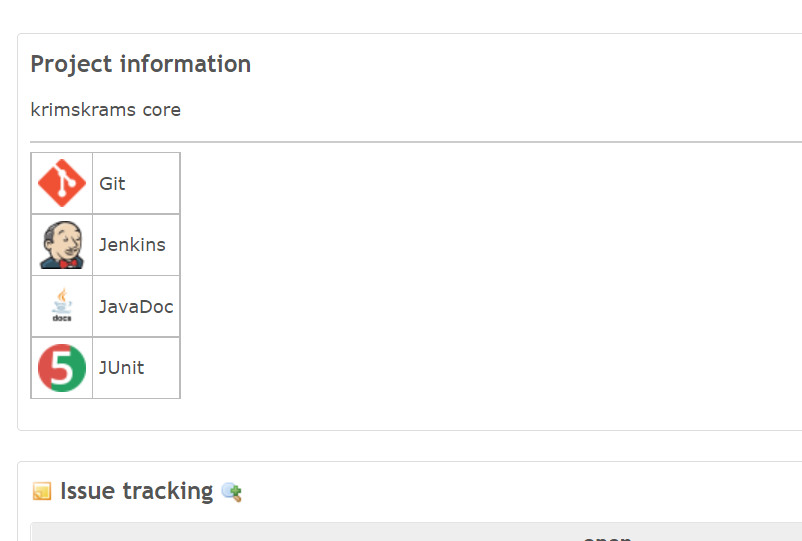
Task: Open the Git text label
Action: point(112,184)
